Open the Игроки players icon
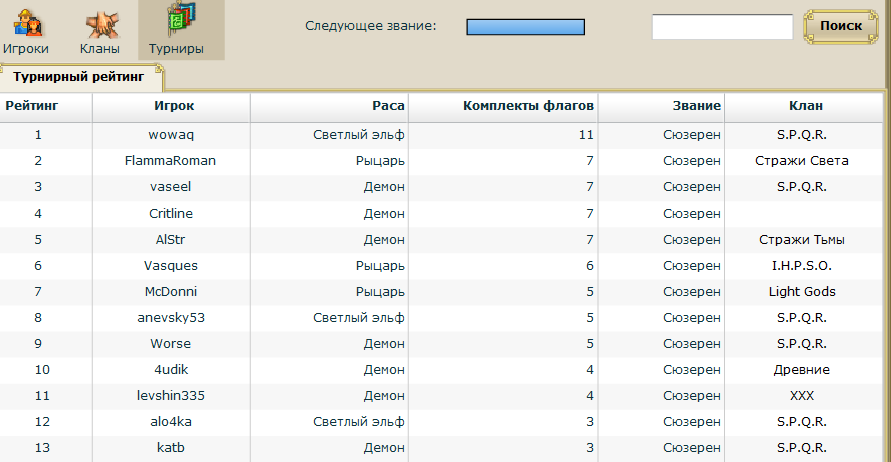This screenshot has width=891, height=462. pos(26,30)
